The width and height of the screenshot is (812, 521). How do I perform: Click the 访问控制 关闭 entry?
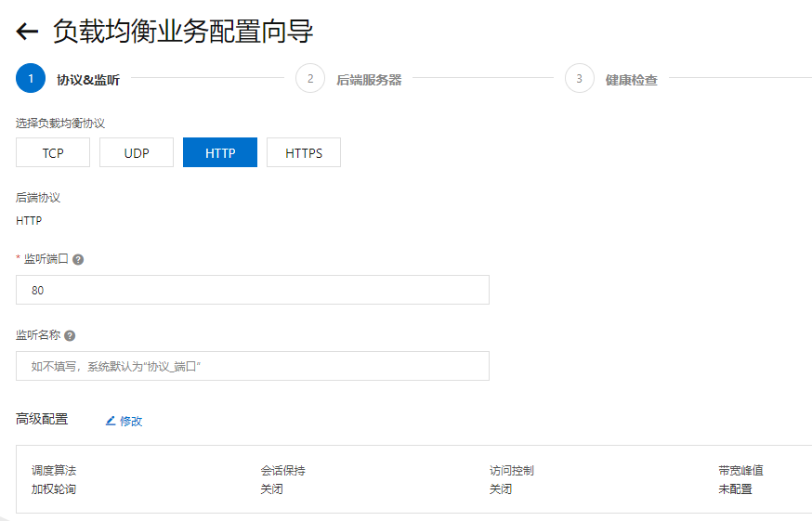click(512, 479)
